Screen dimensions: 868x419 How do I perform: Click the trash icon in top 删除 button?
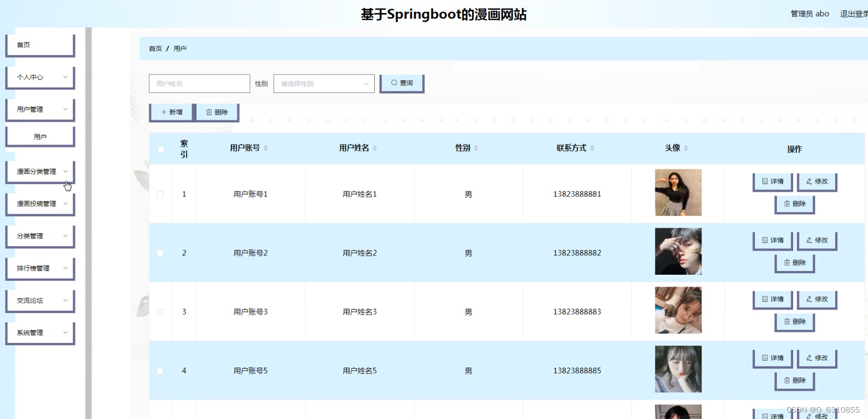(209, 112)
